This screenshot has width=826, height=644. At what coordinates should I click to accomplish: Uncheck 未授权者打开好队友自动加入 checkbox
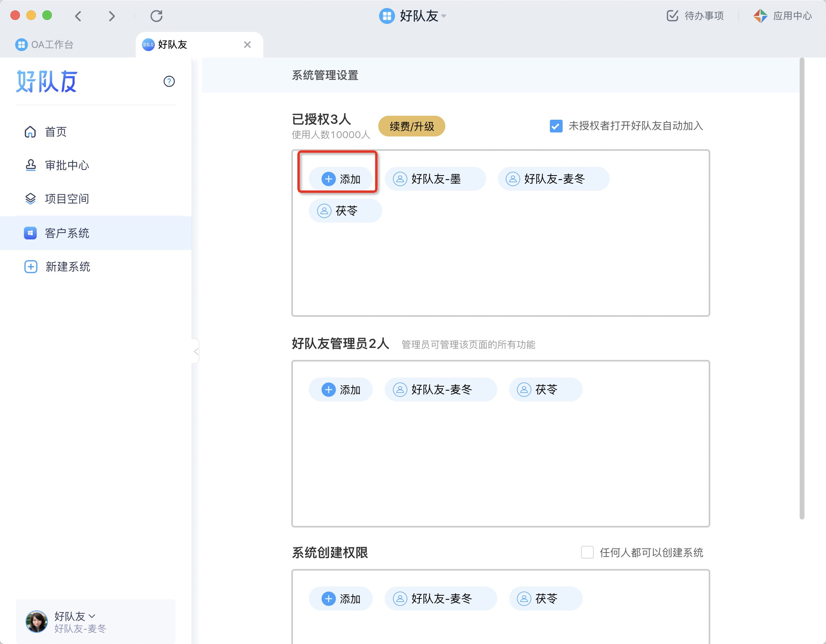pyautogui.click(x=556, y=126)
